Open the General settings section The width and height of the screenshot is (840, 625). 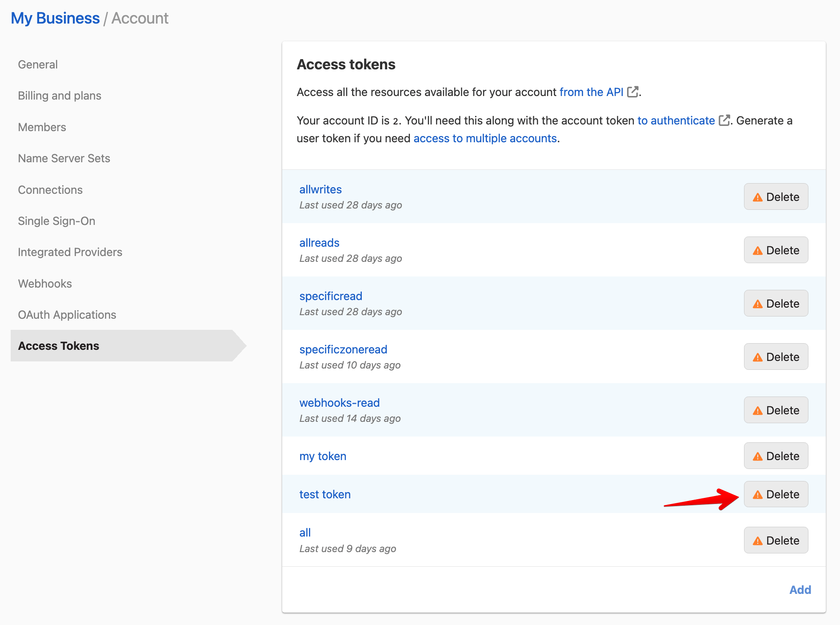coord(38,64)
